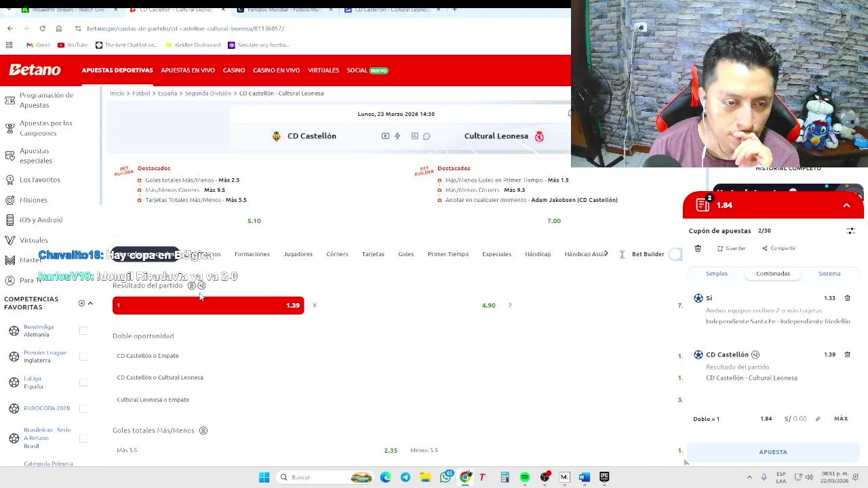Check the EUROCOPA 2028 checkbox
The image size is (868, 488).
pos(83,408)
